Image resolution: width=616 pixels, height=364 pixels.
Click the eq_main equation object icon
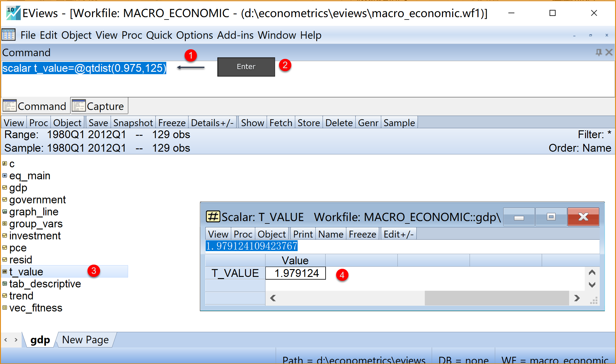pyautogui.click(x=5, y=176)
